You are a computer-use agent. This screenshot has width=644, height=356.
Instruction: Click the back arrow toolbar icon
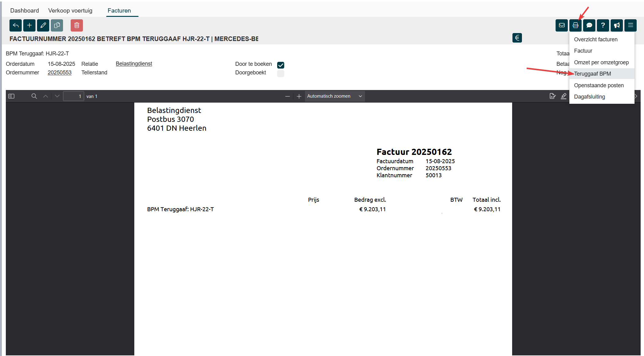coord(16,25)
